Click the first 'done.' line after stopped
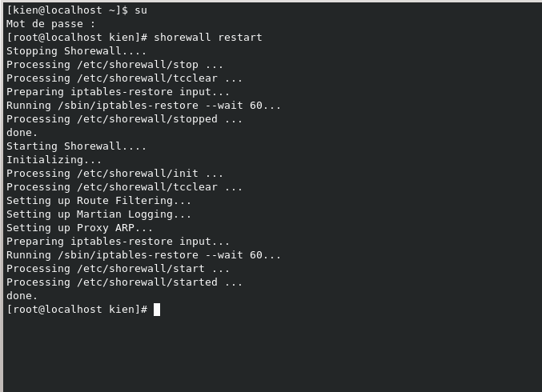The height and width of the screenshot is (392, 542). coord(22,133)
